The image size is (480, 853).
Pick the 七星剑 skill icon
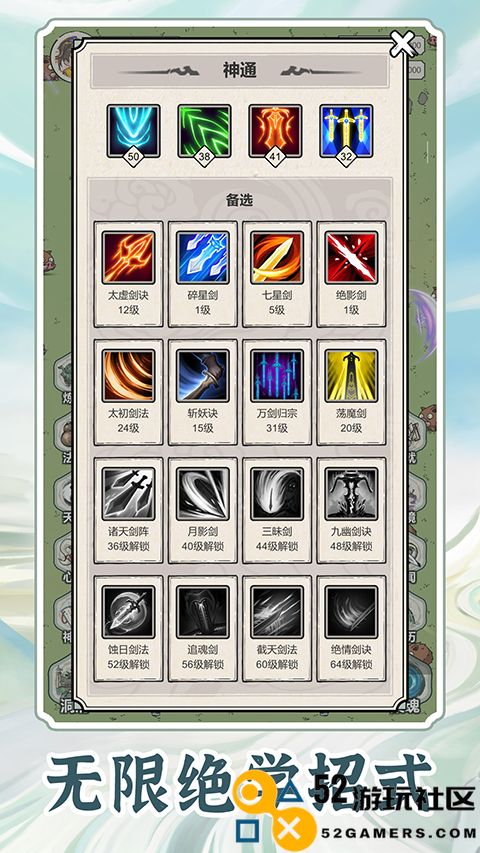pyautogui.click(x=277, y=258)
